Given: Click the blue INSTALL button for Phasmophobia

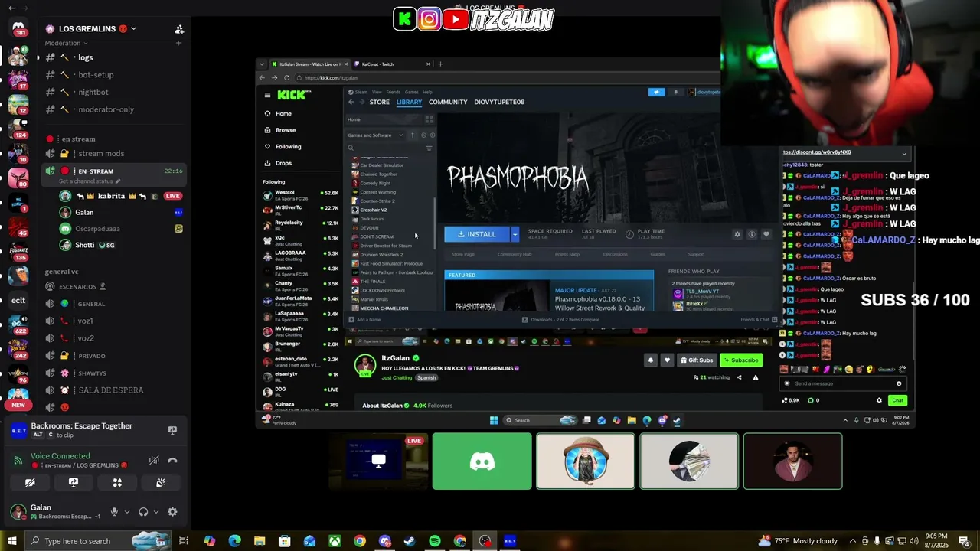Looking at the screenshot, I should [x=477, y=234].
